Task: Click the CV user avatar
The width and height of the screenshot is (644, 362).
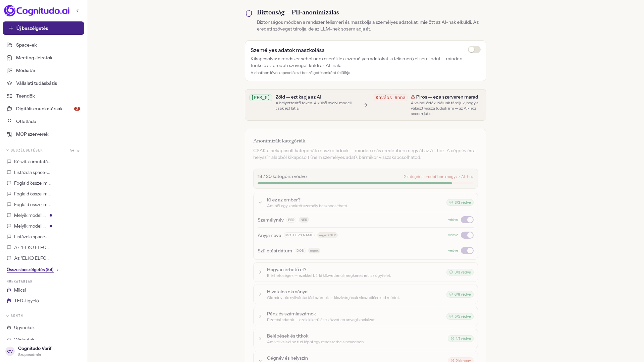Action: coord(10,351)
